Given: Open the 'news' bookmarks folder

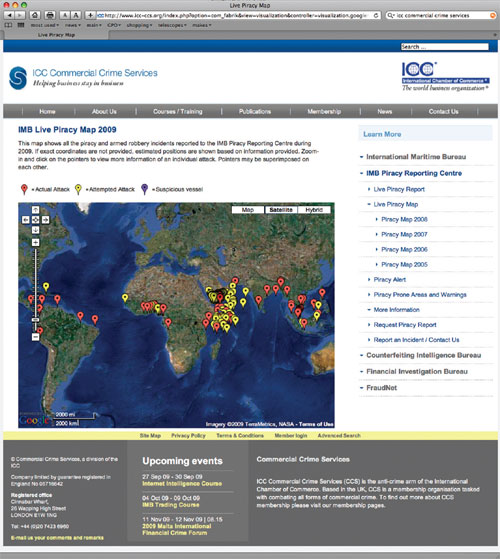Looking at the screenshot, I should click(x=73, y=25).
